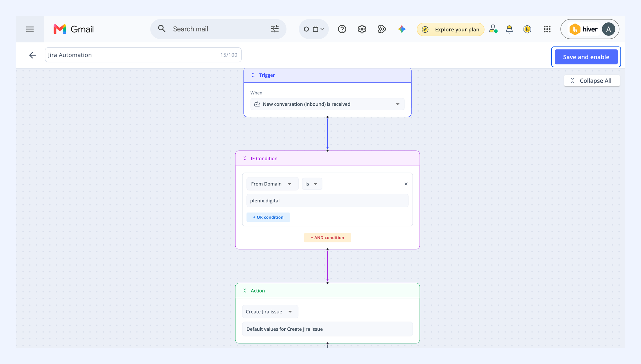641x364 pixels.
Task: Click the hiver logo in account chip
Action: click(x=583, y=29)
